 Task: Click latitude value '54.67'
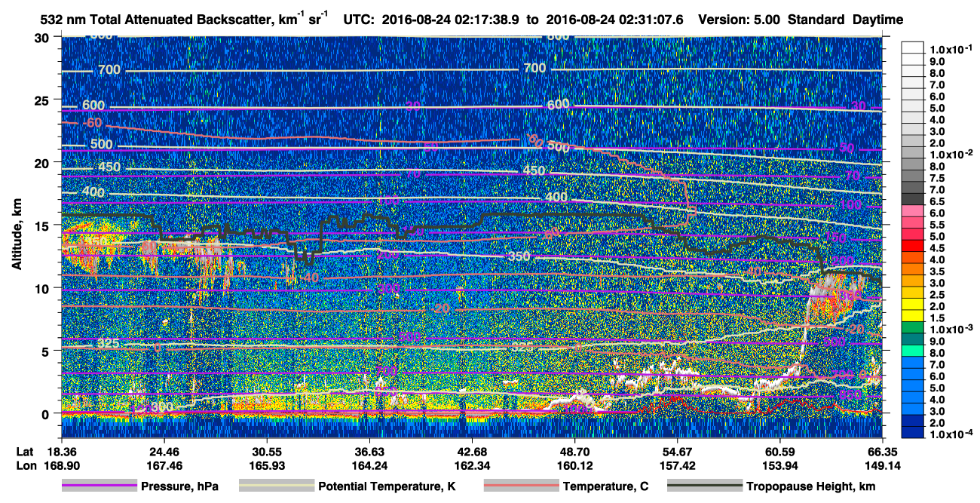(677, 451)
